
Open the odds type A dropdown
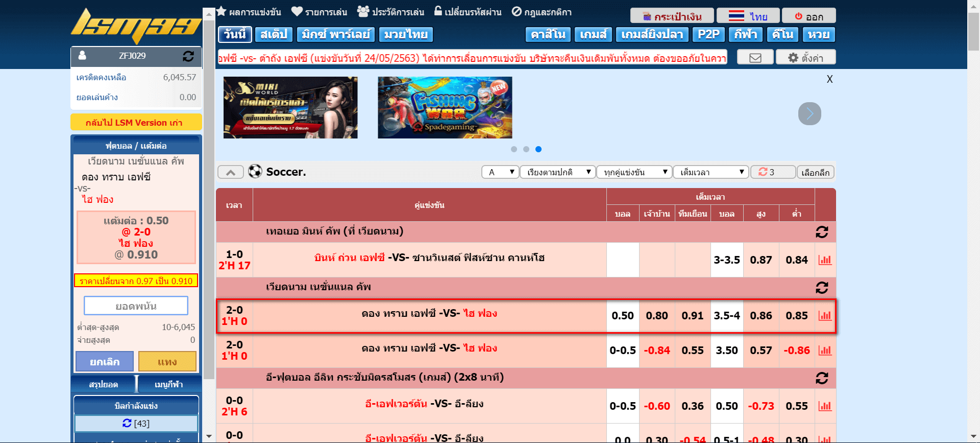500,172
